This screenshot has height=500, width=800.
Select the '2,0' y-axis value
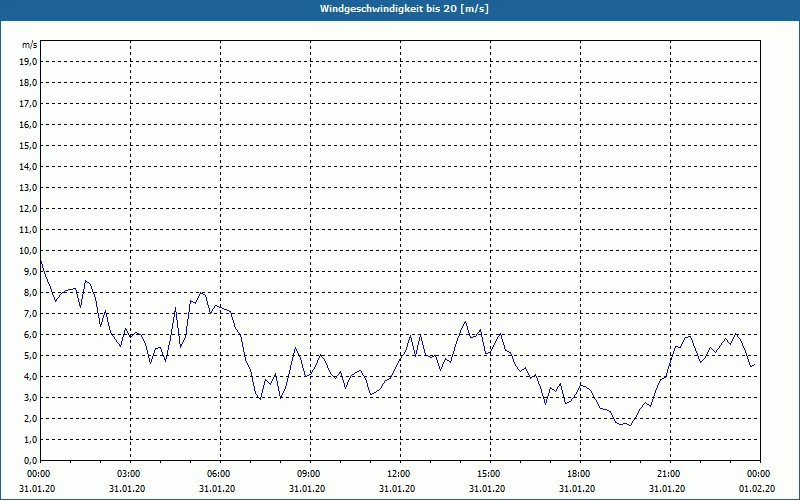click(x=31, y=418)
